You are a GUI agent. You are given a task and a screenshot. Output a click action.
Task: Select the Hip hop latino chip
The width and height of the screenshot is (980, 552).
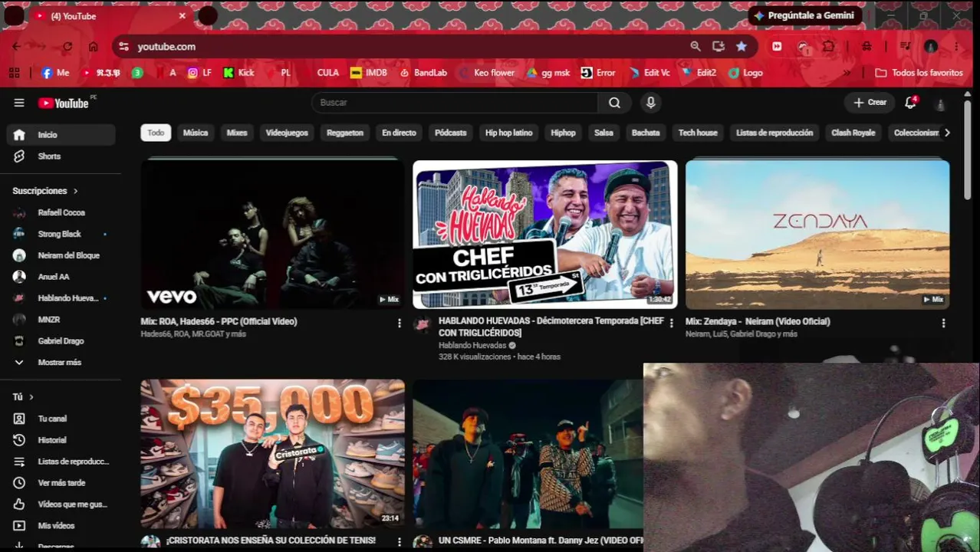tap(508, 133)
